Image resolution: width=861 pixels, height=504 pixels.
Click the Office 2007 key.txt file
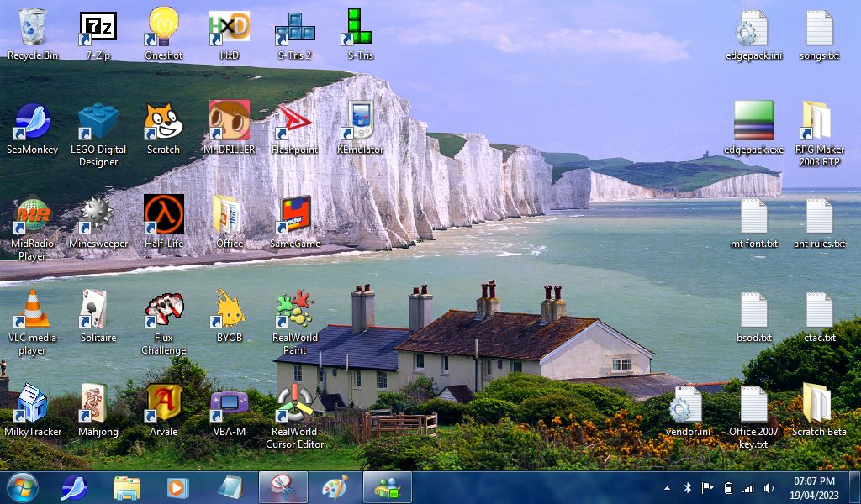point(753,404)
